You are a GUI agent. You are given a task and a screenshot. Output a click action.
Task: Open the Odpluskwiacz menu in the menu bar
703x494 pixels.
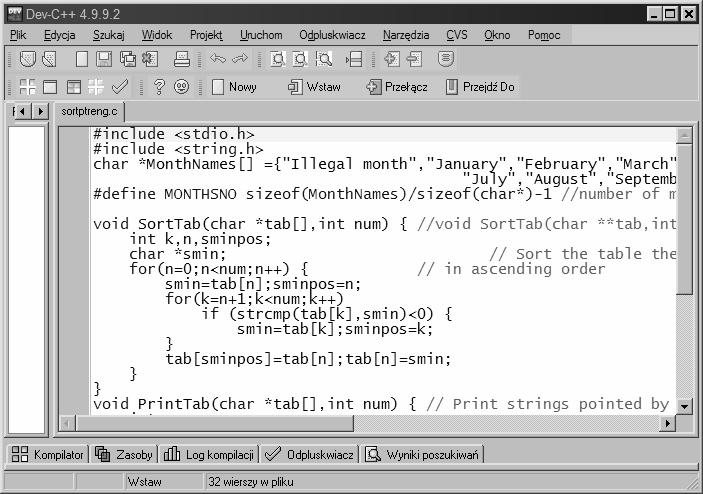332,35
